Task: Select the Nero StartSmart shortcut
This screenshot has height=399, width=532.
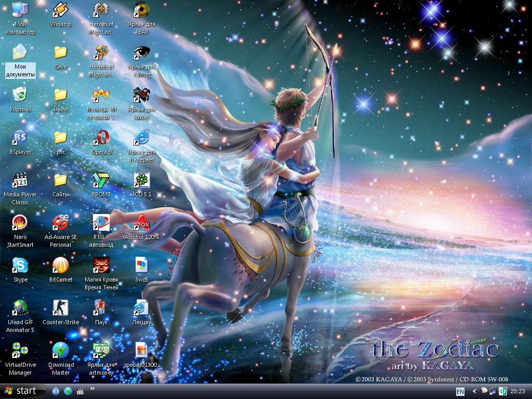Action: (20, 231)
